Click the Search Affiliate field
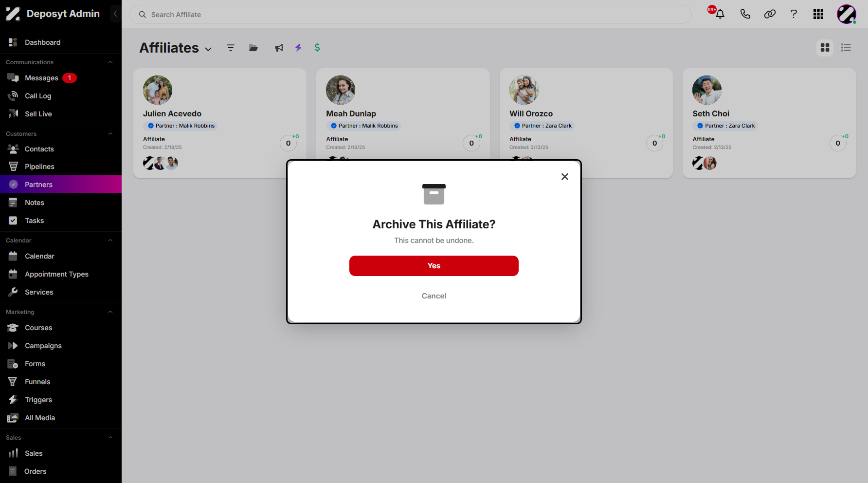868x483 pixels. pos(410,15)
